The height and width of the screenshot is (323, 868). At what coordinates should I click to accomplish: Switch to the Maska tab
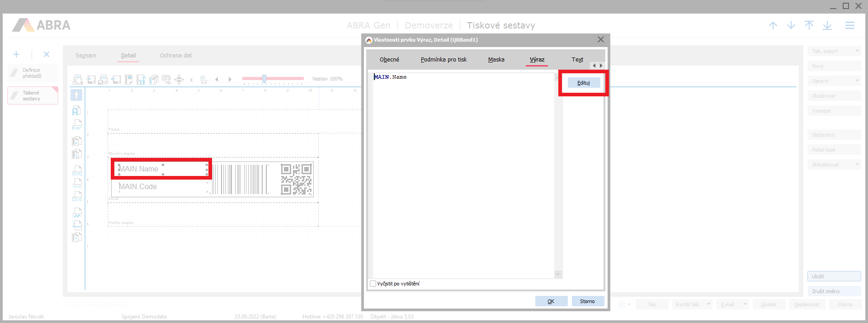(x=496, y=60)
